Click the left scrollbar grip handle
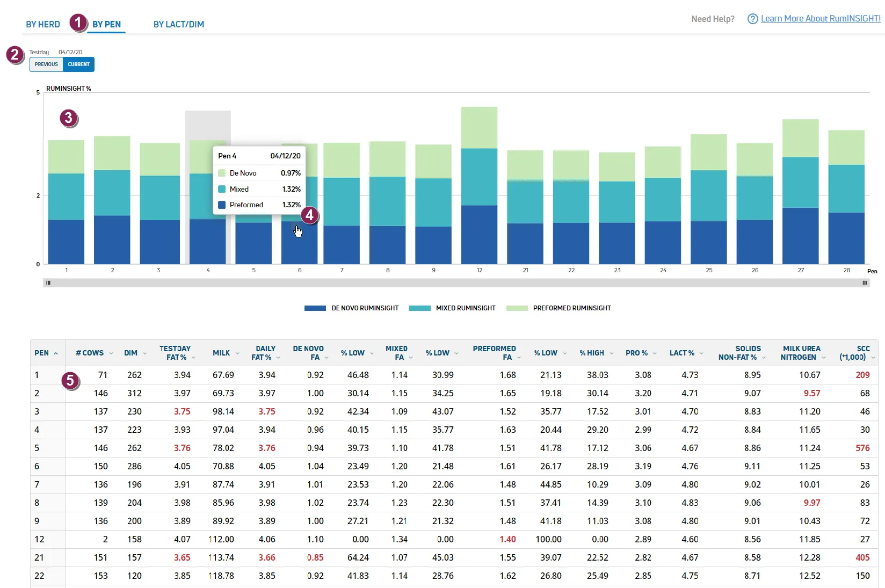885x588 pixels. pos(48,283)
